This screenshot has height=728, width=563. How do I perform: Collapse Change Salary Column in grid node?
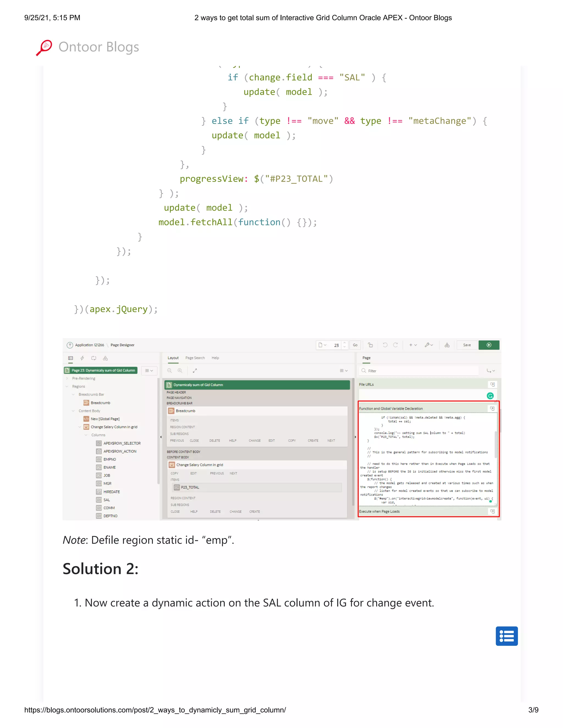click(x=80, y=427)
